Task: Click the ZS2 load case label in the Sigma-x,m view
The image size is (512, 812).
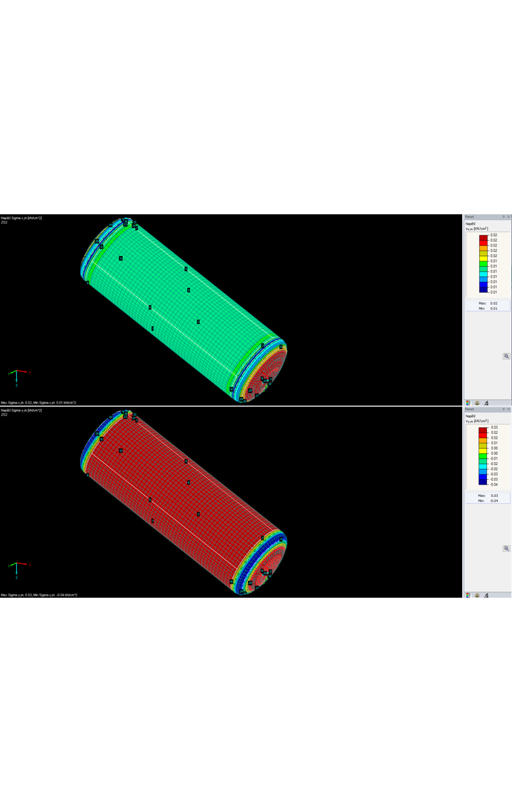Action: 4,222
